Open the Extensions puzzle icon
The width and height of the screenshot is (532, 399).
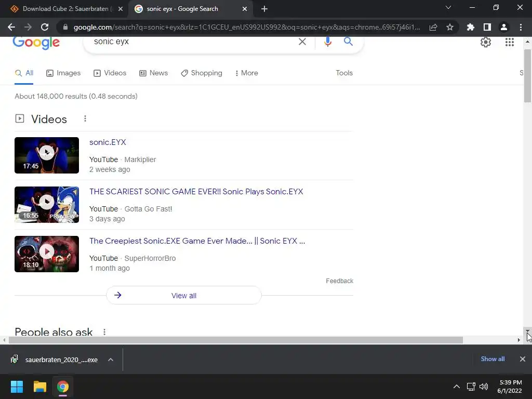[471, 27]
